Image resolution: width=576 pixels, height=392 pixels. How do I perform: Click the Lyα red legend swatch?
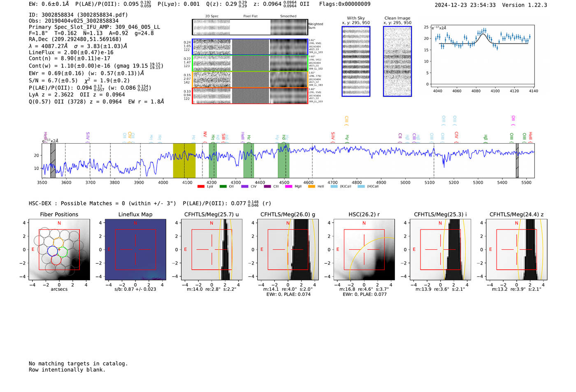coord(201,187)
